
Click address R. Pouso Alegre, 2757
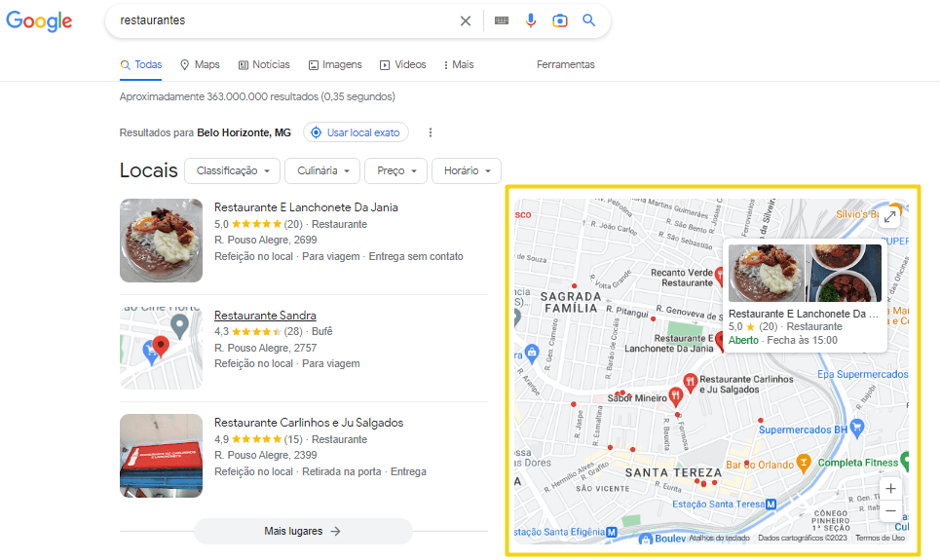tap(266, 348)
